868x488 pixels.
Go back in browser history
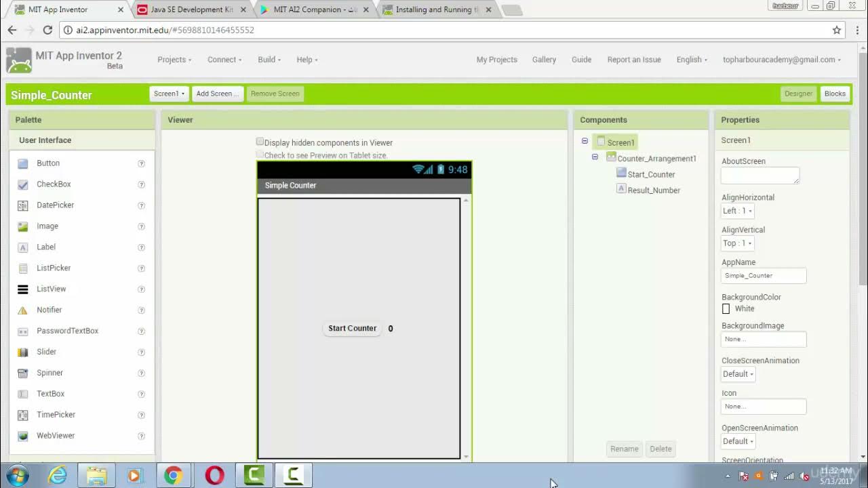[12, 30]
